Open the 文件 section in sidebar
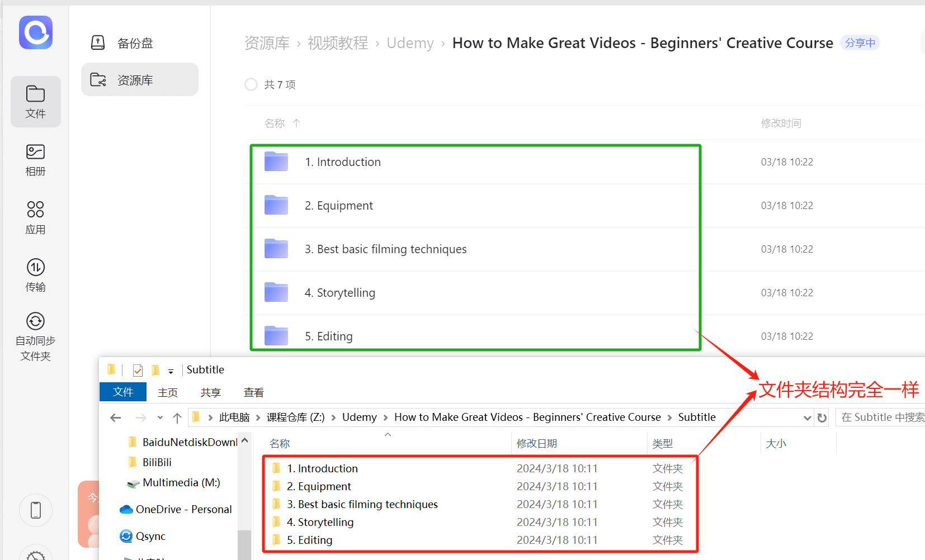The image size is (925, 560). tap(36, 102)
